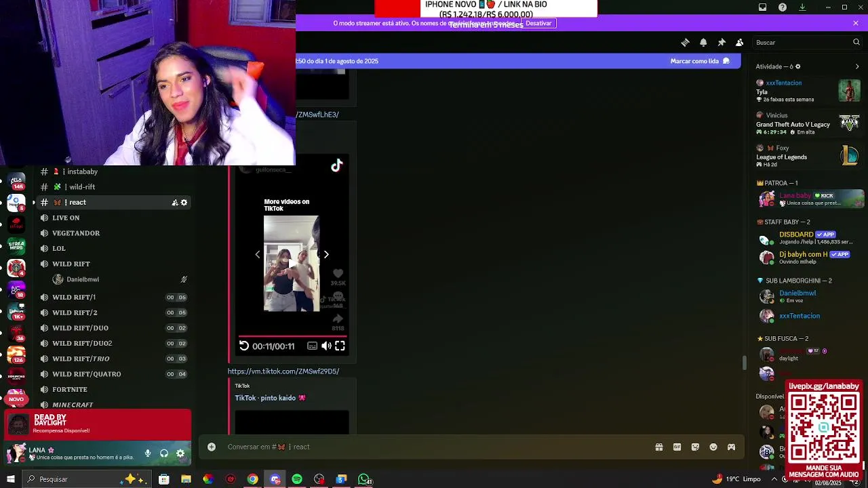
Task: Join WILD RIFT/QUATRO voice channel
Action: [x=113, y=374]
